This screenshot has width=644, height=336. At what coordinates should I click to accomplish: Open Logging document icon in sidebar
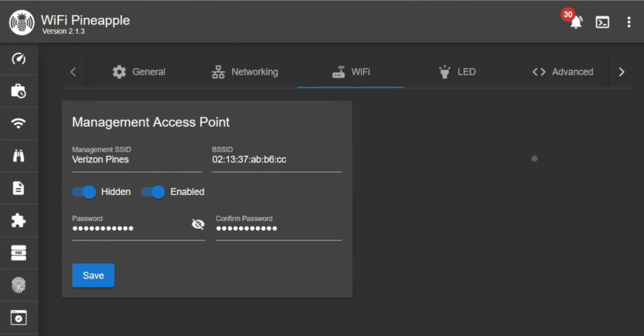pyautogui.click(x=18, y=188)
